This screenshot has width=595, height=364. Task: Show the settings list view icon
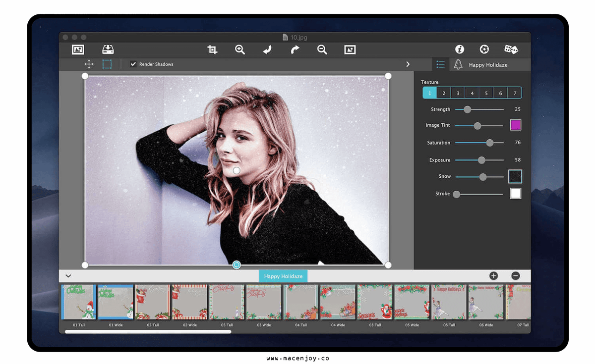[440, 64]
